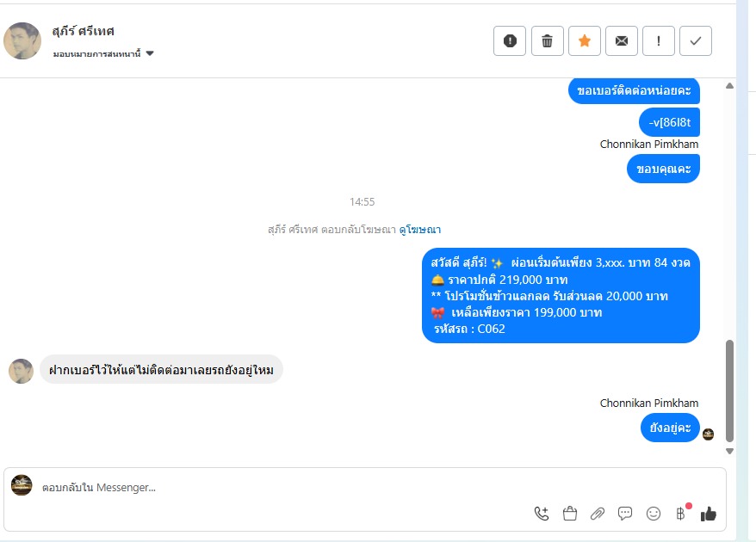
Task: Mark conversation as spam with exclamation-circle icon
Action: click(510, 41)
